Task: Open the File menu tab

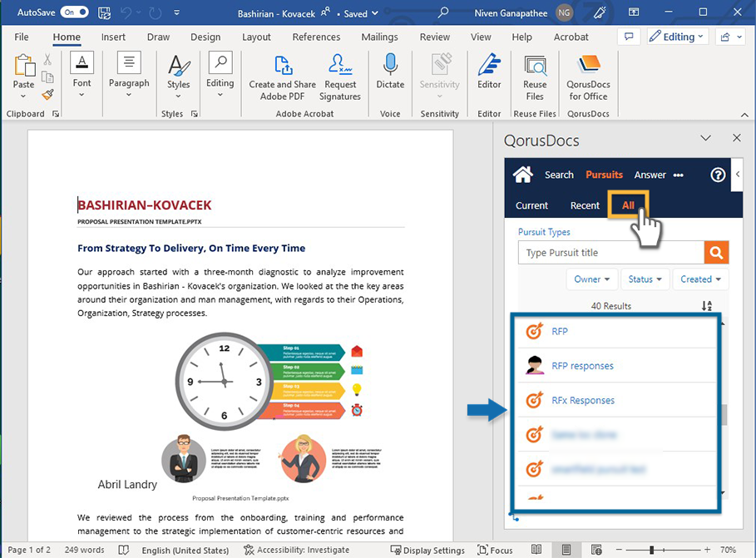Action: (x=22, y=37)
